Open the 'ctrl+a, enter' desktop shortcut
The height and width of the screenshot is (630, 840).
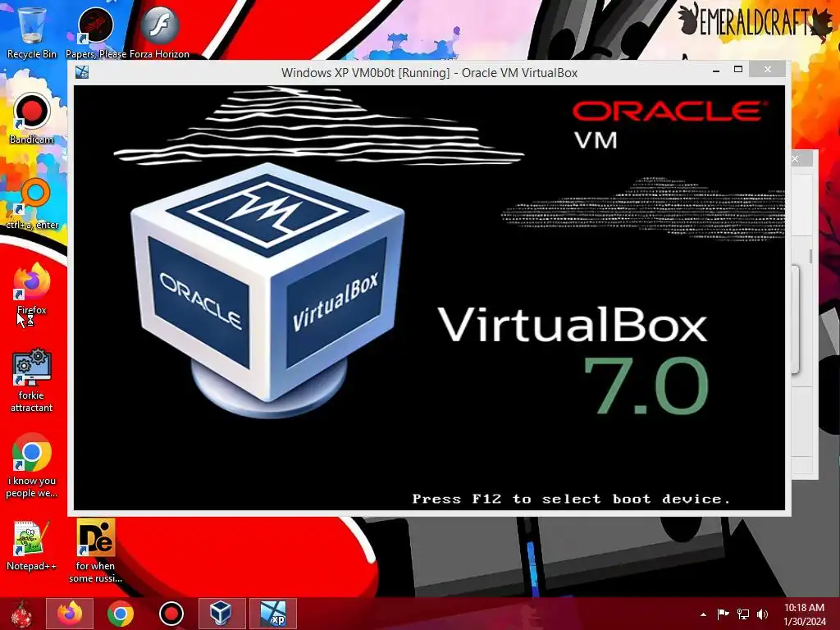click(x=32, y=204)
